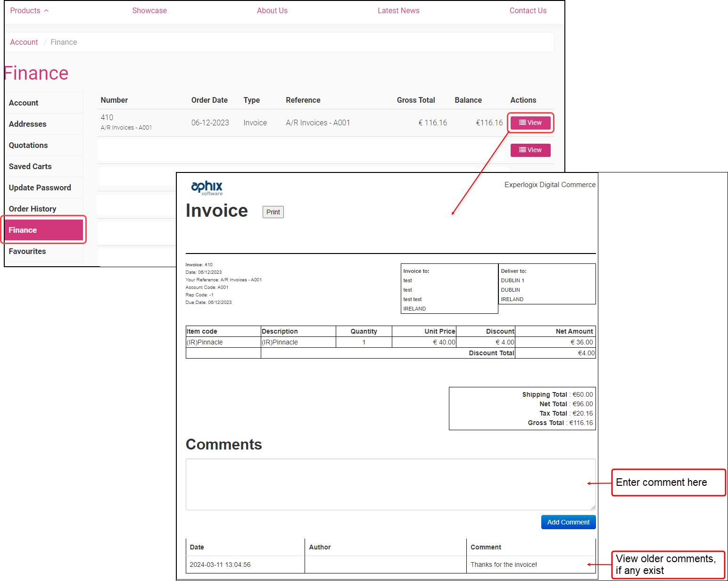Select Update Password
This screenshot has height=581, width=728.
tap(40, 188)
